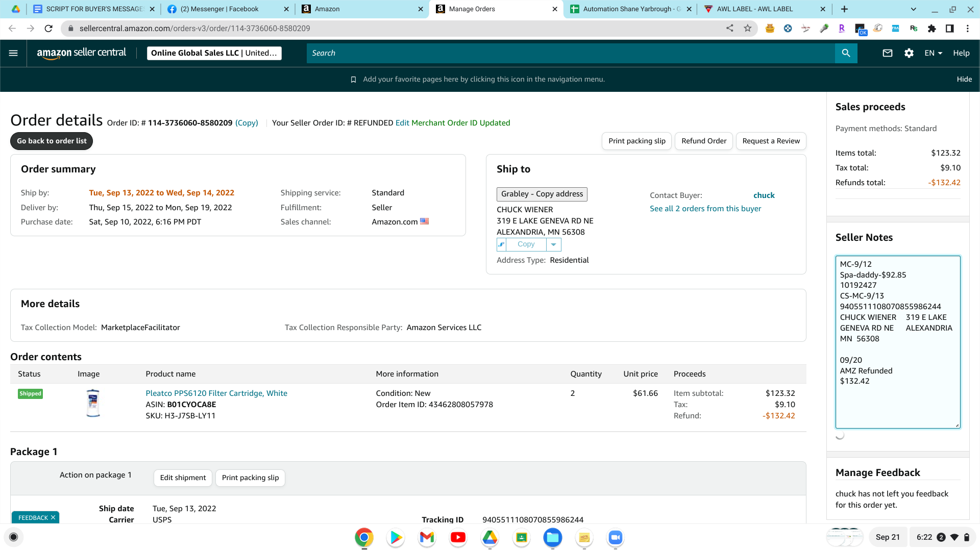980x551 pixels.
Task: Click Edit shipment for package 1
Action: 183,478
